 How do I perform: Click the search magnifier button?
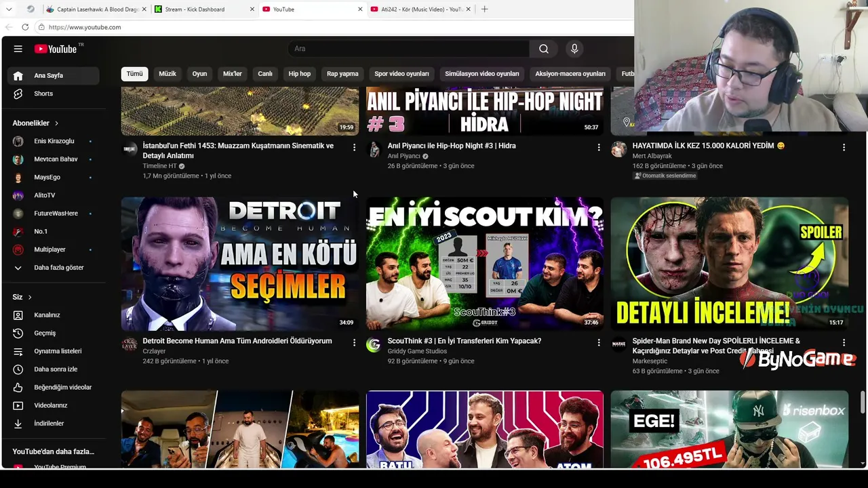[544, 49]
